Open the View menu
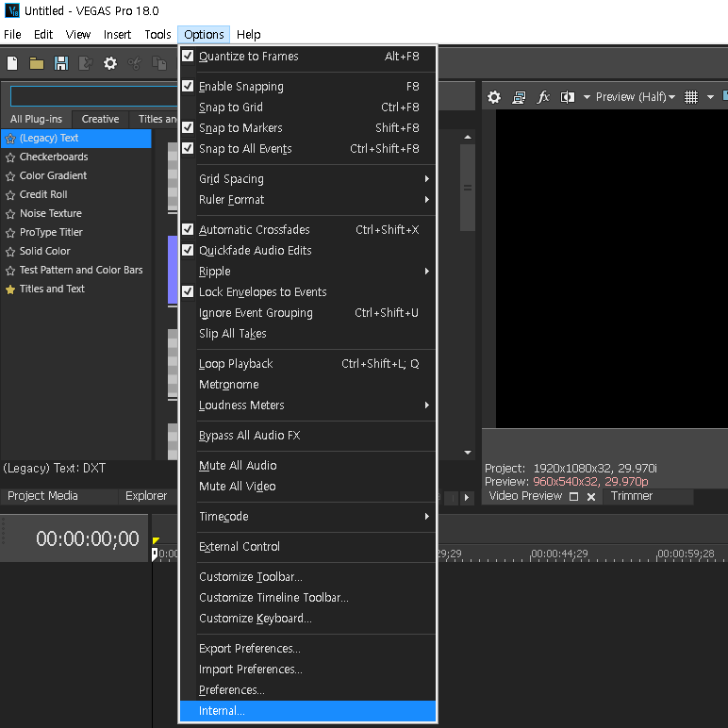This screenshot has height=728, width=728. click(x=78, y=34)
